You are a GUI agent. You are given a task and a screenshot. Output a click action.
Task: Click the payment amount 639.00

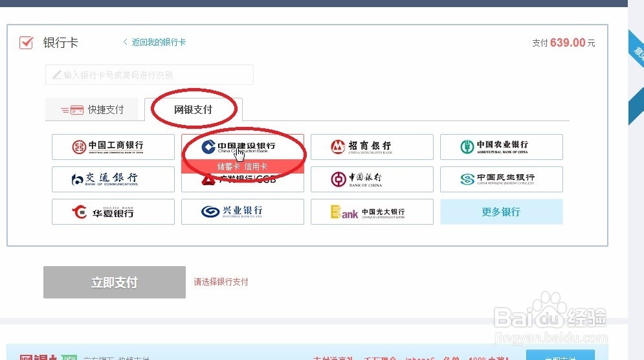(568, 43)
